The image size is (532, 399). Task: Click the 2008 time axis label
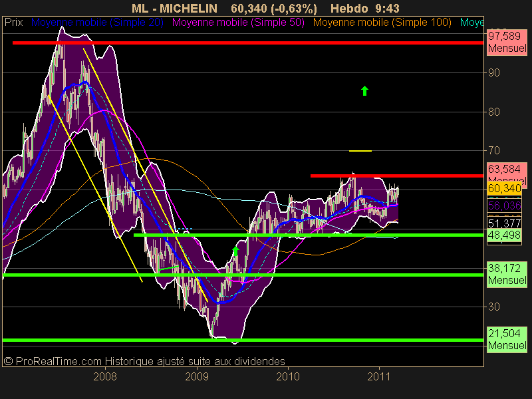click(105, 376)
